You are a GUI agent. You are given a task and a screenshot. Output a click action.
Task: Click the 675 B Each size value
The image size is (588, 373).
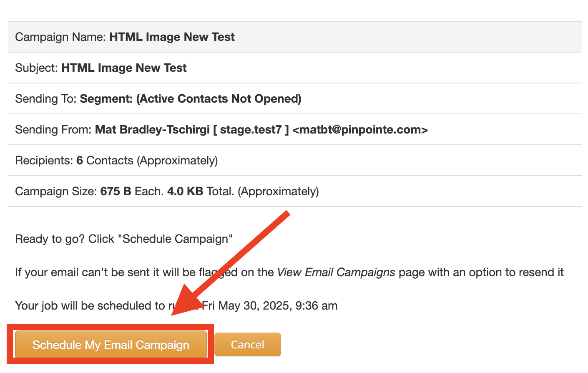click(131, 192)
